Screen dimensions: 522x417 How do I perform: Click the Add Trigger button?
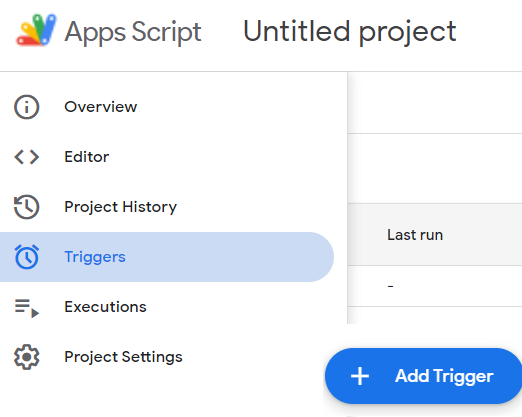pos(423,376)
